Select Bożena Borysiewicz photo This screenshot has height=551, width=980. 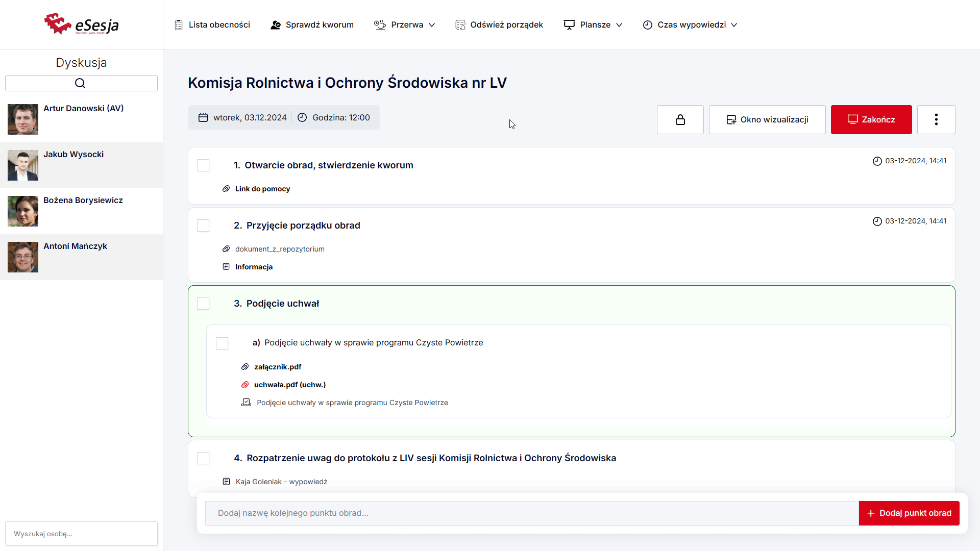[23, 211]
